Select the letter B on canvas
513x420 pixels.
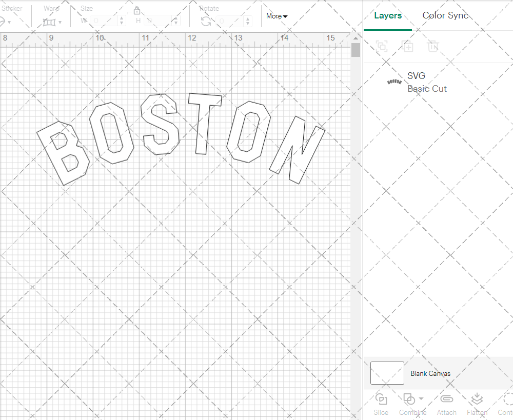[63, 153]
